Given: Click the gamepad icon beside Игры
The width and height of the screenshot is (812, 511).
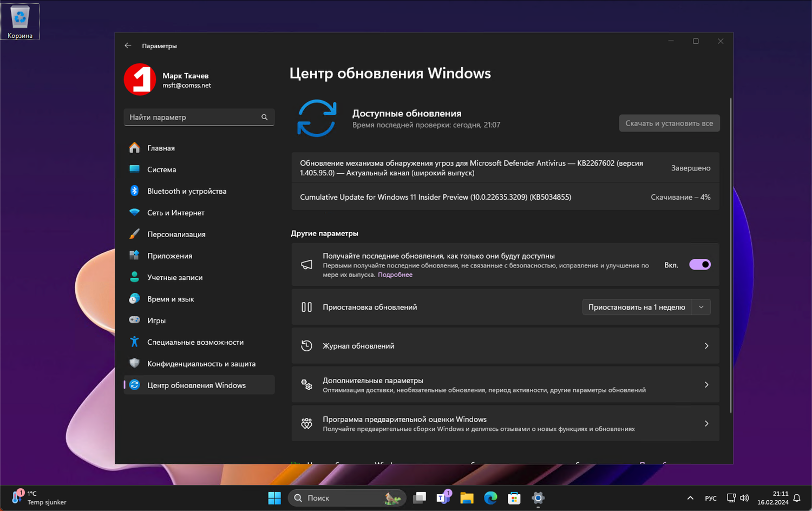Looking at the screenshot, I should tap(134, 320).
